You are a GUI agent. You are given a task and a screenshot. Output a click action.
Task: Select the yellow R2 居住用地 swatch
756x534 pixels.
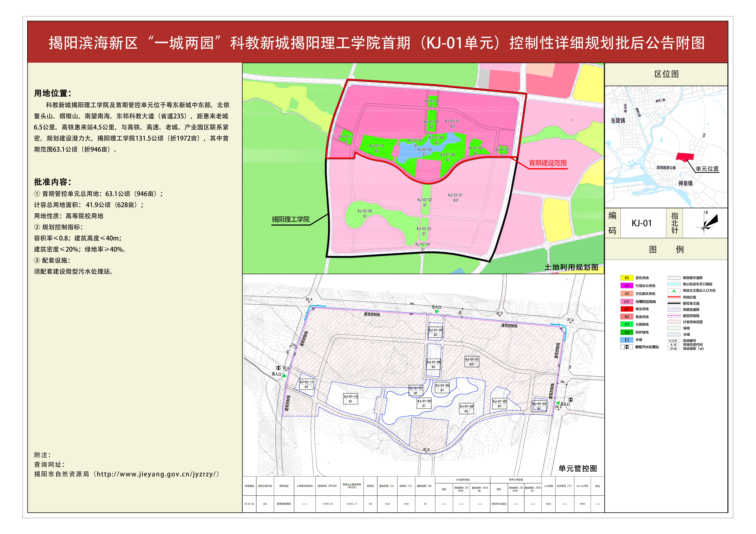pyautogui.click(x=627, y=278)
